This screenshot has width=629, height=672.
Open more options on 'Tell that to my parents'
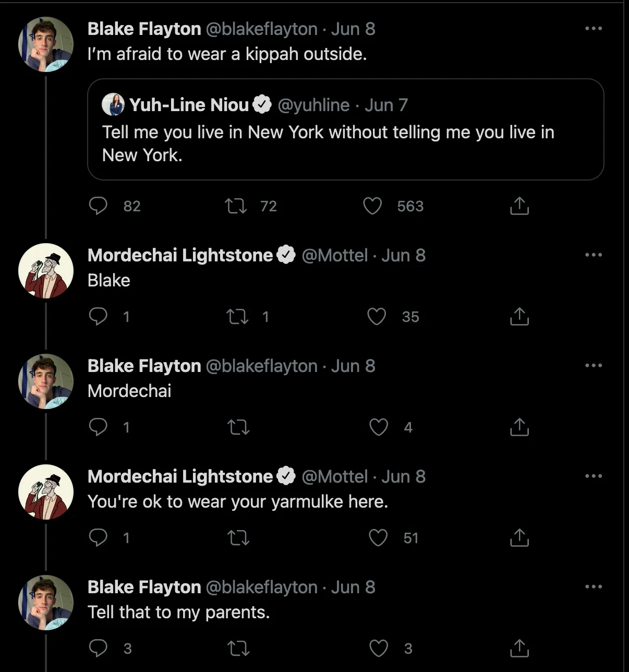tap(594, 587)
